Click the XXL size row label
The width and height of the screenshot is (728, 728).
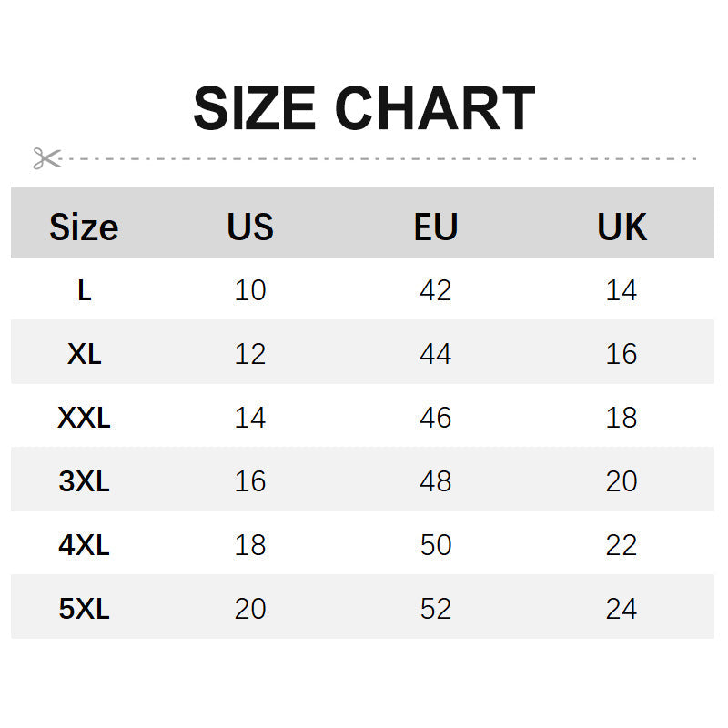(x=84, y=418)
